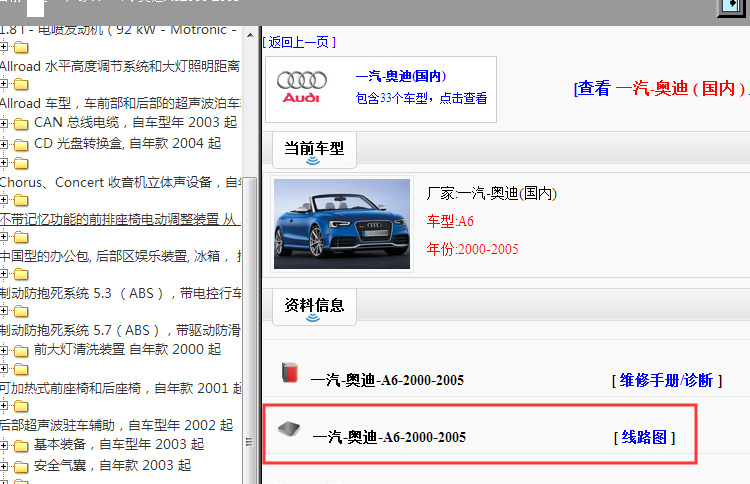
Task: Click 包含33个车型，点击查看 link
Action: [421, 98]
